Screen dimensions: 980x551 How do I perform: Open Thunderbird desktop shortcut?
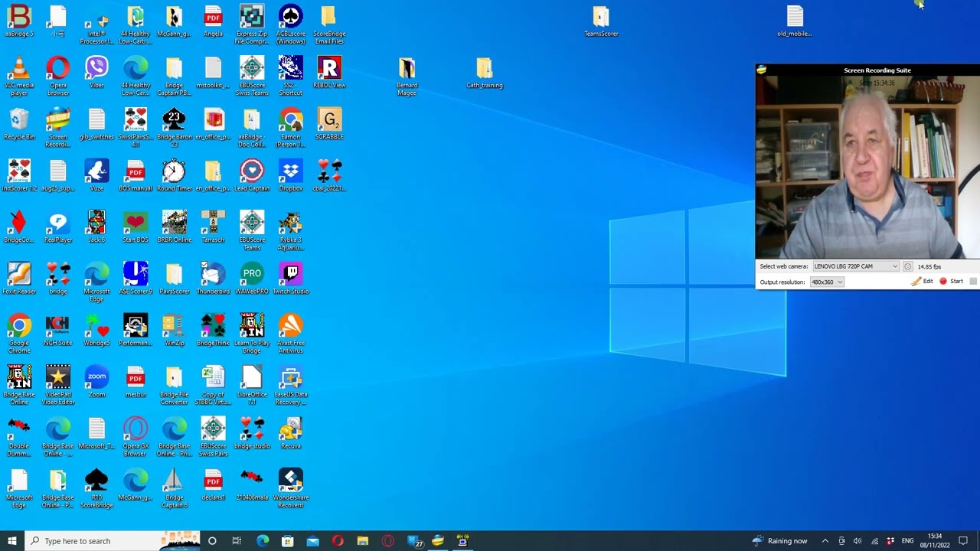pyautogui.click(x=213, y=279)
